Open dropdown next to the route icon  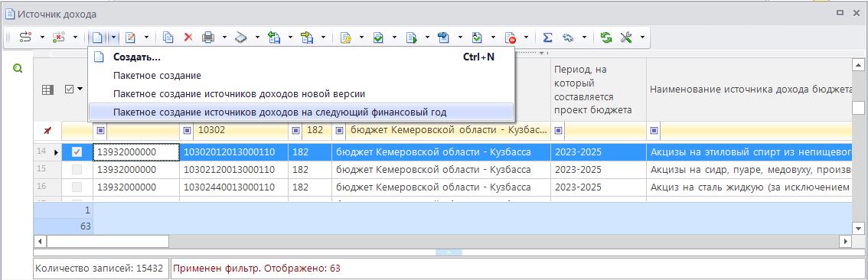43,37
